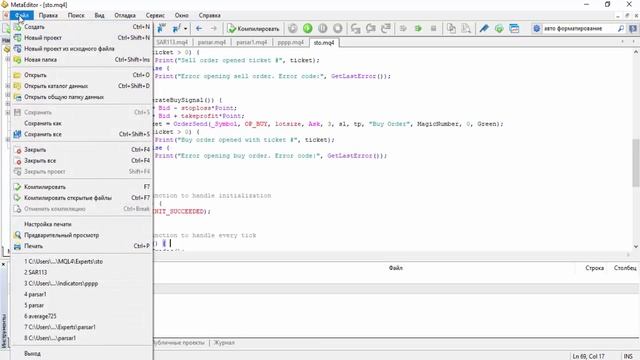Switch to the Журнал tab in the bottom panel
The image size is (640, 360).
(224, 343)
